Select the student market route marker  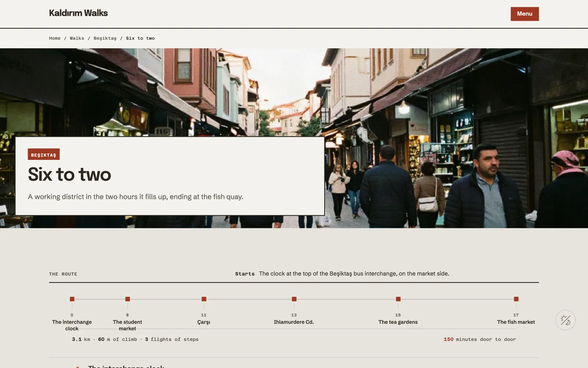128,299
